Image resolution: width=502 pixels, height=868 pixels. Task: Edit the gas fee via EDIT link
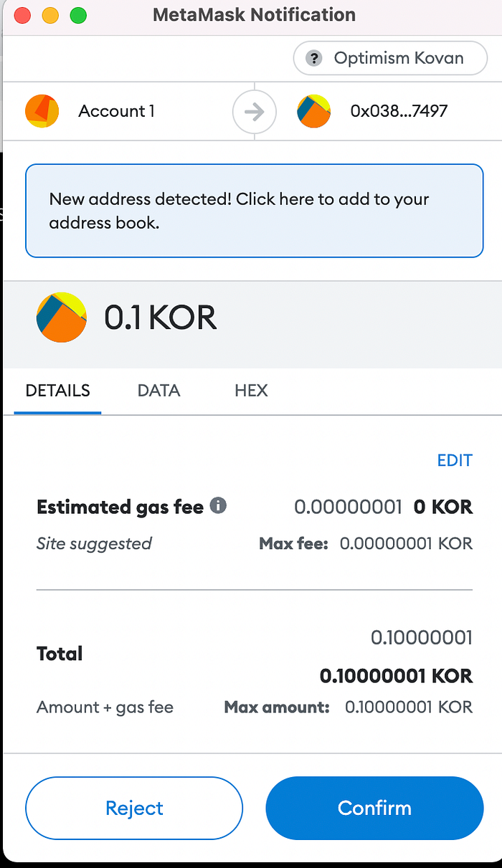pyautogui.click(x=455, y=460)
